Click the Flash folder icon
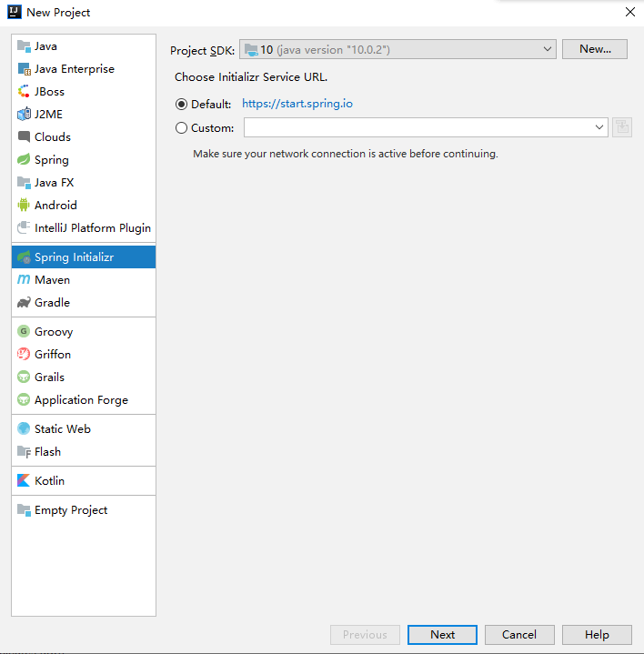 click(24, 451)
